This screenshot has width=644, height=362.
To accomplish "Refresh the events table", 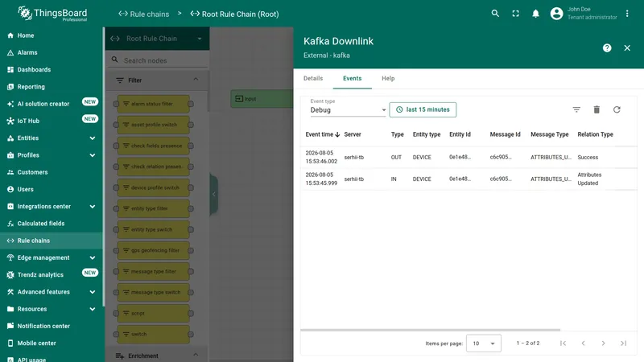I will click(617, 109).
